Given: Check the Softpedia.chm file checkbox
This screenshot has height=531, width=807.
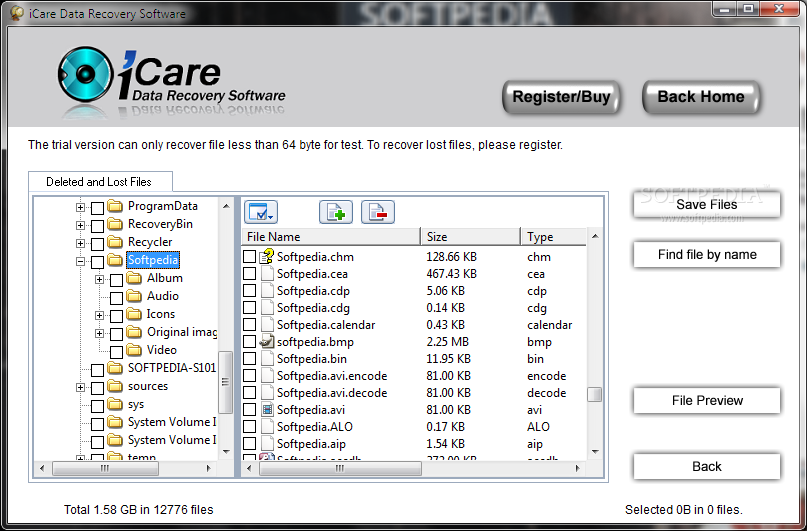Looking at the screenshot, I should coord(250,256).
